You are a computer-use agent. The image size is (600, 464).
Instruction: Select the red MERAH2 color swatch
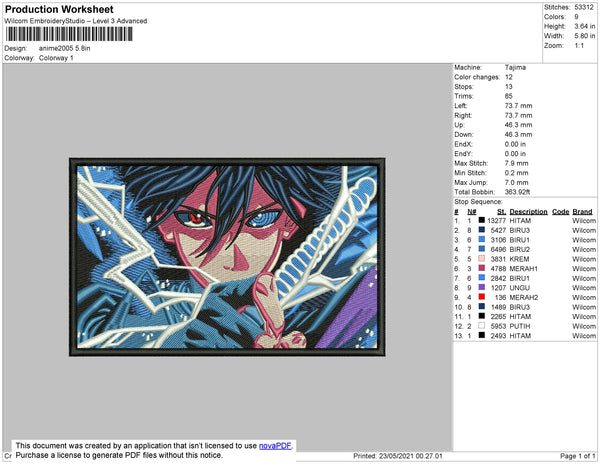(x=482, y=297)
